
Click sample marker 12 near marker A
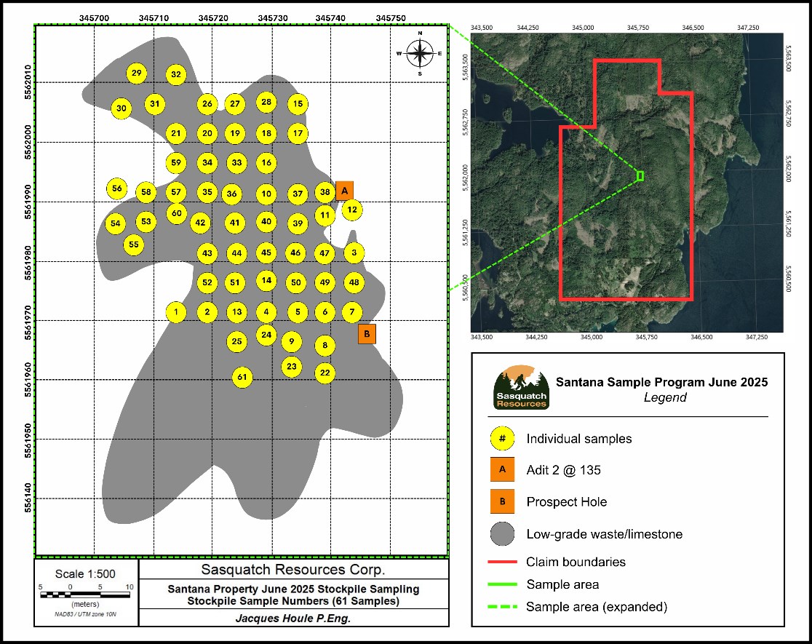coord(352,210)
